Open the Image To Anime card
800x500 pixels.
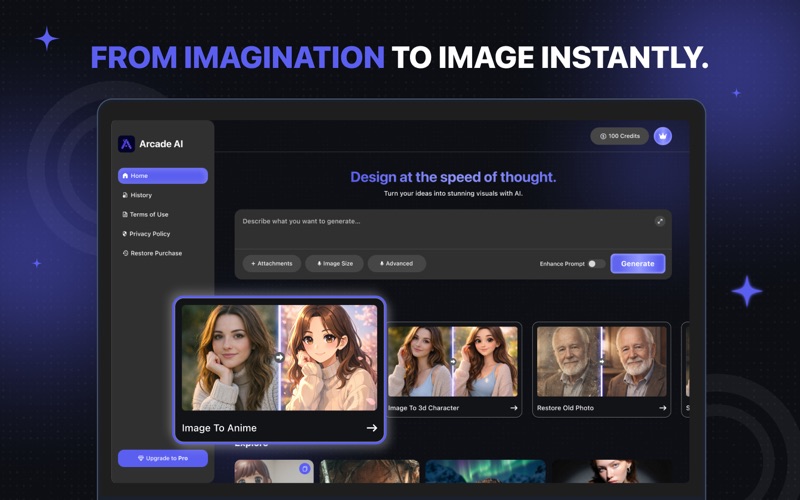tap(280, 369)
